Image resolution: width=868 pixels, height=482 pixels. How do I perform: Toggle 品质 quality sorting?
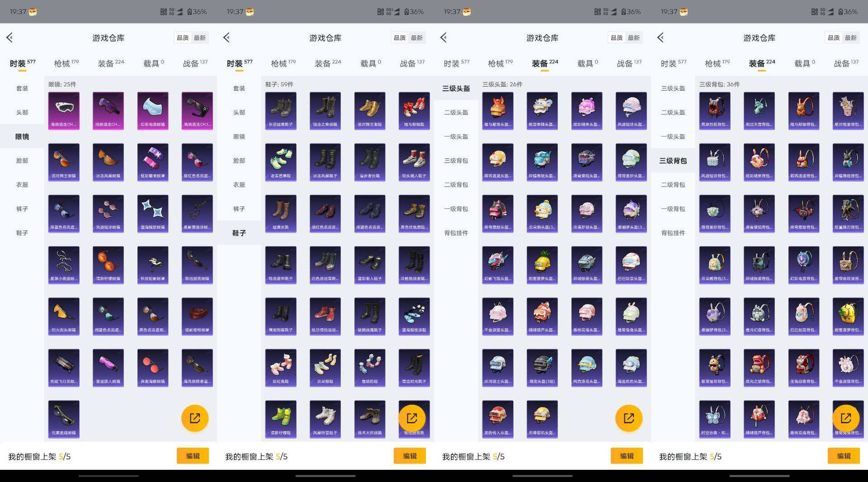(182, 38)
